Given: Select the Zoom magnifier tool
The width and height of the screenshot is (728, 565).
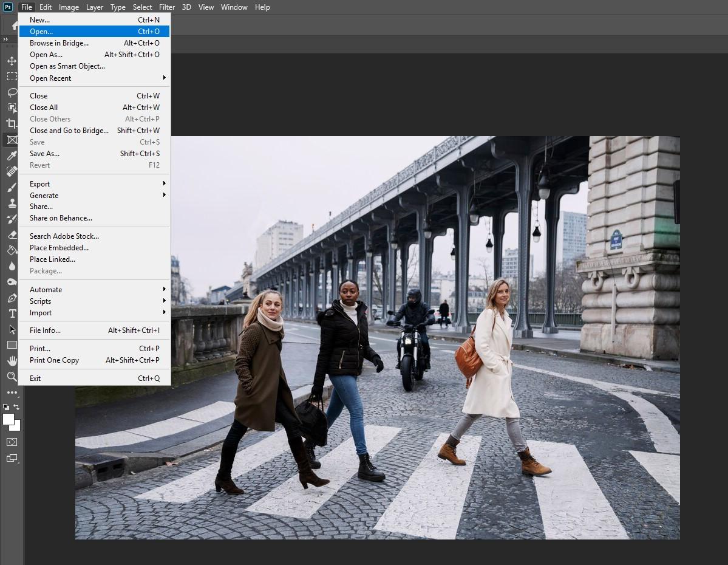Looking at the screenshot, I should [x=12, y=377].
